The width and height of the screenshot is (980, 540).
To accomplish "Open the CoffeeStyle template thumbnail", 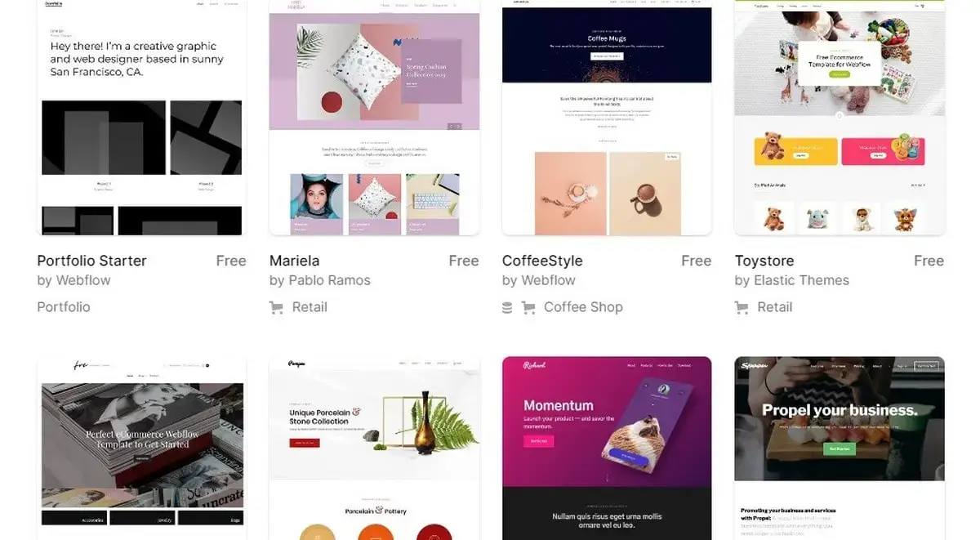I will coord(607,118).
